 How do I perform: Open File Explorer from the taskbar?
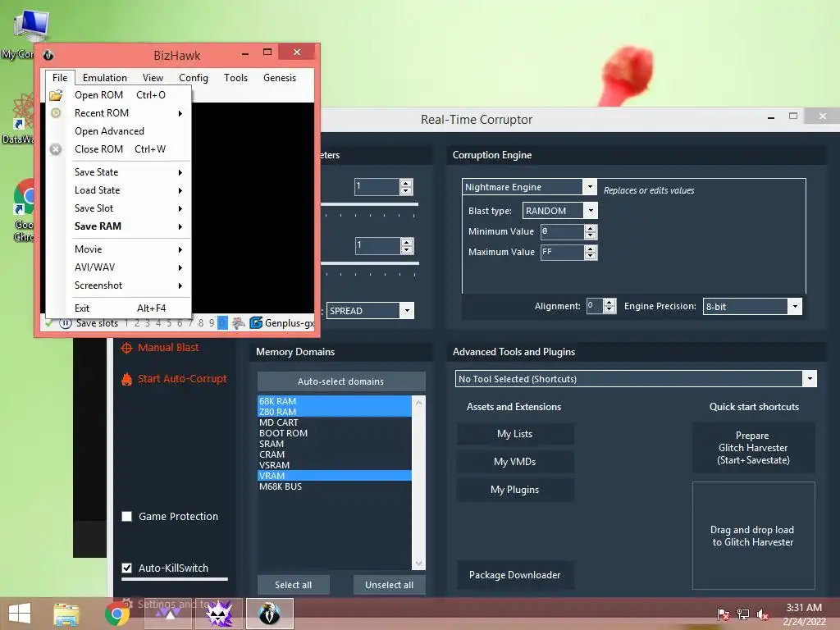[x=66, y=614]
